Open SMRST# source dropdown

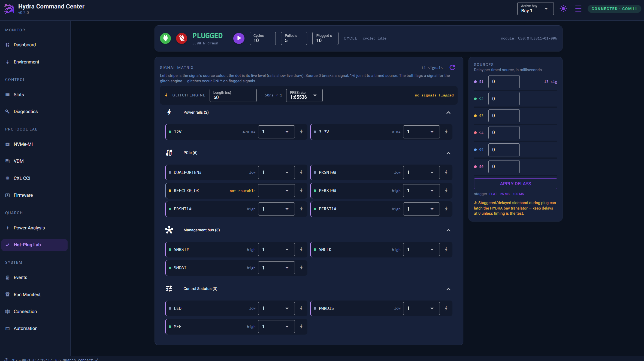pyautogui.click(x=276, y=250)
